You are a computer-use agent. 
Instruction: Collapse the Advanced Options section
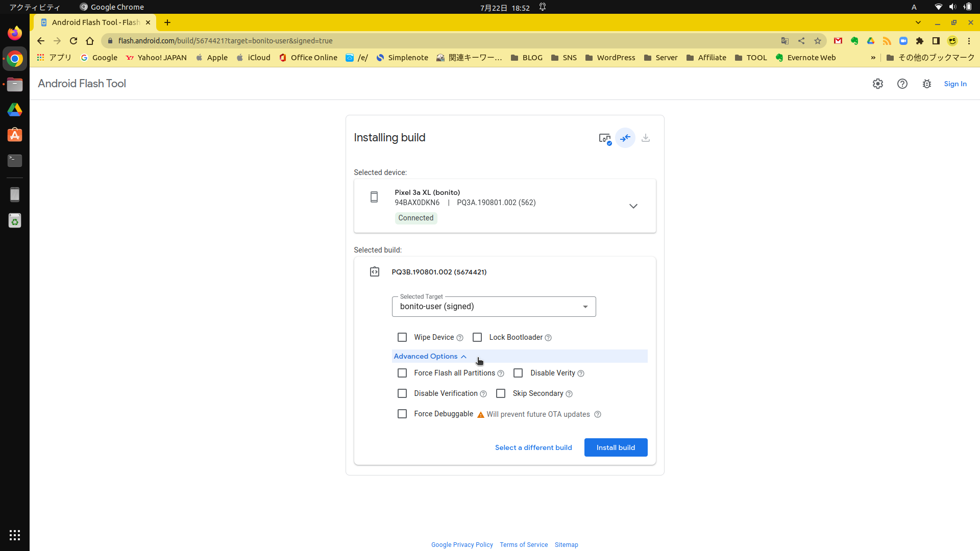point(430,356)
